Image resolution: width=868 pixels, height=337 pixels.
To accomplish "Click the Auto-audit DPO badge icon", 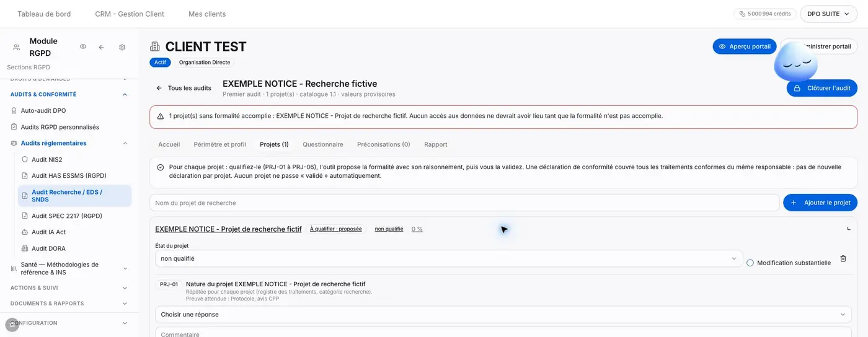I will pos(14,111).
